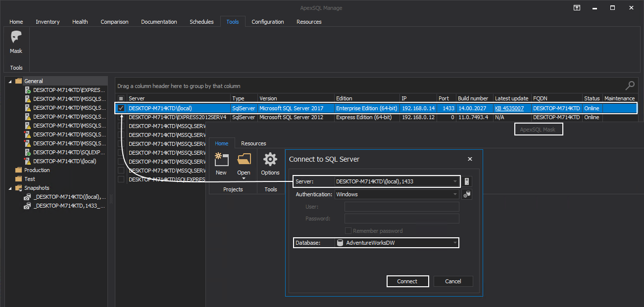Open the Options gear in ApexSQL Mask
644x307 pixels.
click(270, 164)
